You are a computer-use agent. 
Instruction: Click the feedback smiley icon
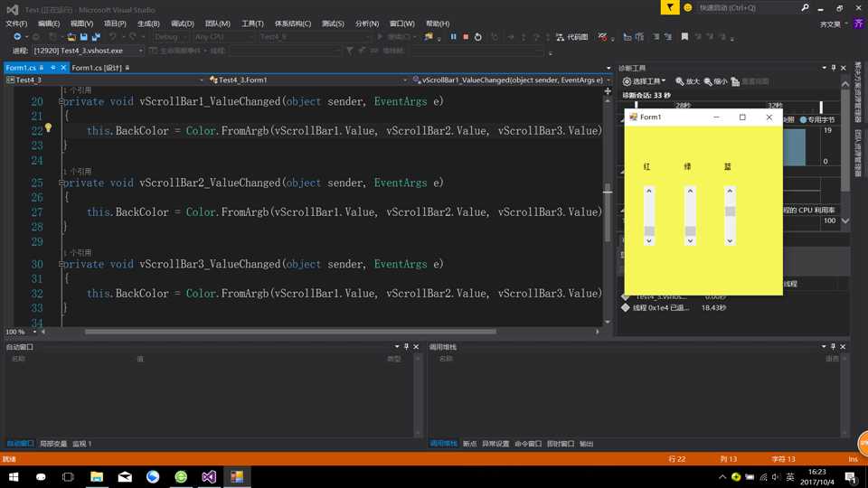[x=687, y=8]
